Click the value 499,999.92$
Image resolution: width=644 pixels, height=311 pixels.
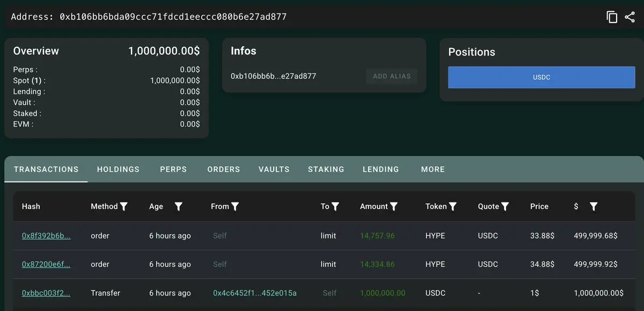[596, 264]
